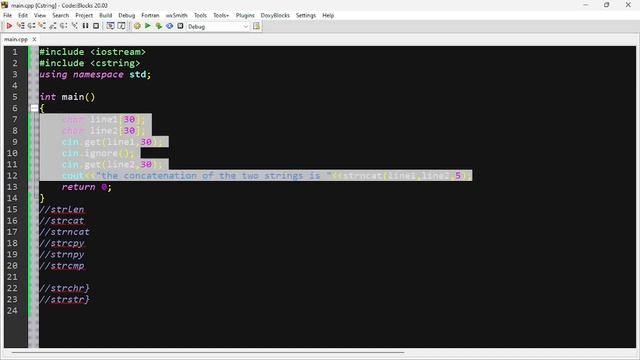Click the Run to cursor debug icon
This screenshot has height=360, width=640.
[20, 26]
